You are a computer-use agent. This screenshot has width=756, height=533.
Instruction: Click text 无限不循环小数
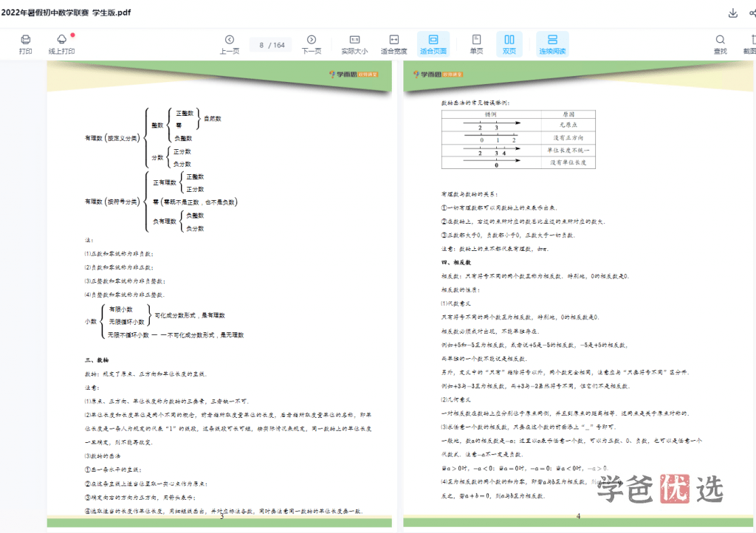[x=128, y=335]
